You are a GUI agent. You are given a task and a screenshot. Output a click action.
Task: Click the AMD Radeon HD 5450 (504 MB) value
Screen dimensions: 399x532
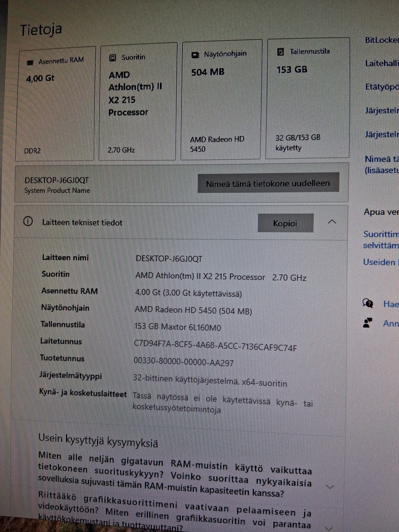tap(193, 310)
